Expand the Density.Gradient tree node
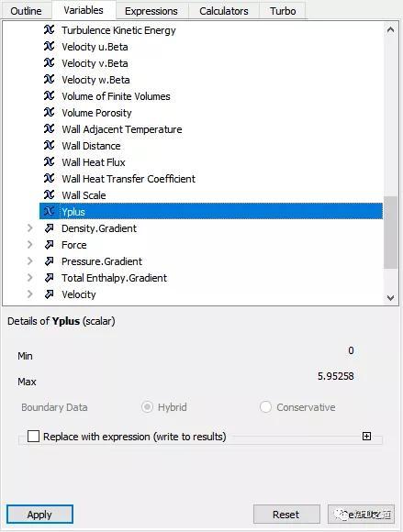The width and height of the screenshot is (403, 532). 30,228
